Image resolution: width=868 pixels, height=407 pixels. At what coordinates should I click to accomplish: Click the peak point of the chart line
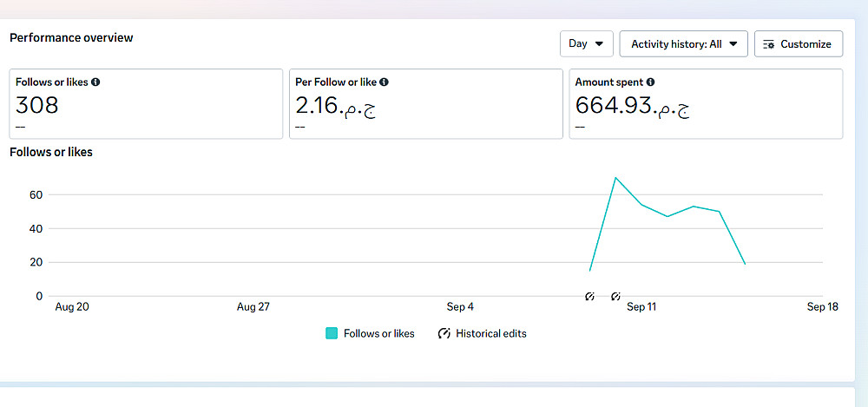[x=615, y=178]
